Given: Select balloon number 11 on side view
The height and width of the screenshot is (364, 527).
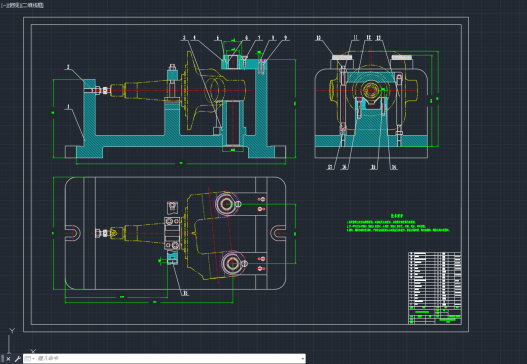Looking at the screenshot, I should tap(356, 38).
